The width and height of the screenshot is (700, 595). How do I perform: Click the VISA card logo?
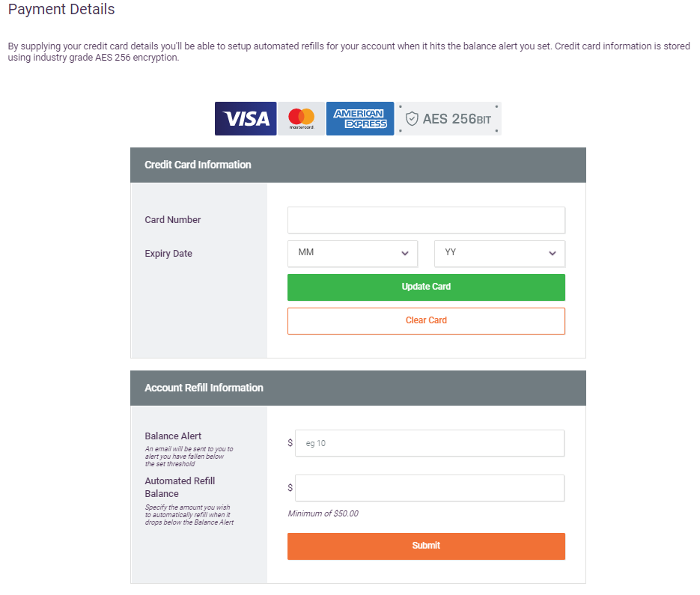[x=245, y=118]
